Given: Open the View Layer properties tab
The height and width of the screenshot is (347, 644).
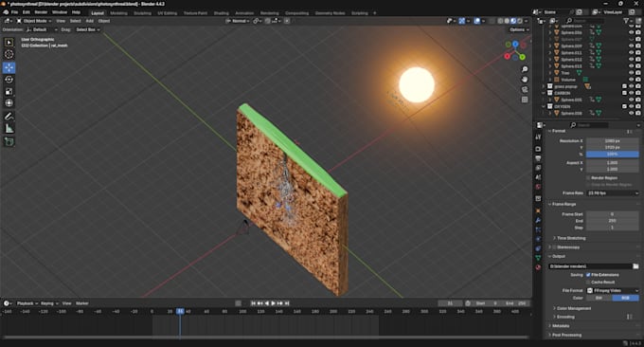Looking at the screenshot, I should [x=538, y=168].
